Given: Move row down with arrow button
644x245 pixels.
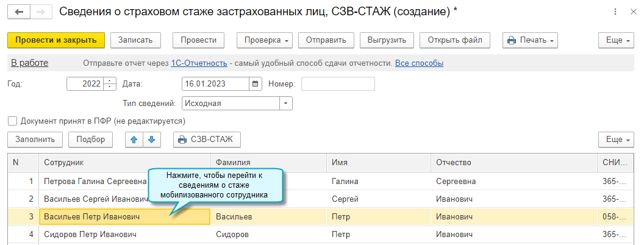Looking at the screenshot, I should [151, 140].
